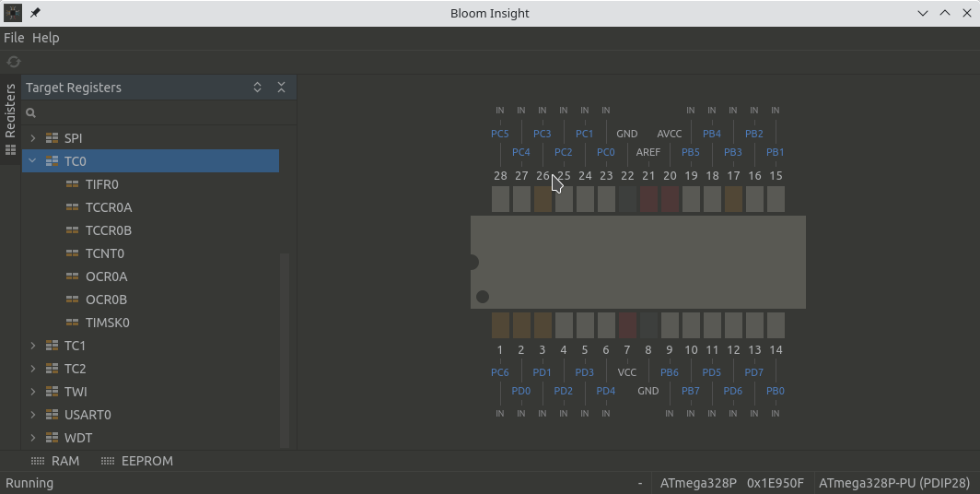Image resolution: width=980 pixels, height=494 pixels.
Task: Open the RAM inspection pane
Action: [x=55, y=461]
